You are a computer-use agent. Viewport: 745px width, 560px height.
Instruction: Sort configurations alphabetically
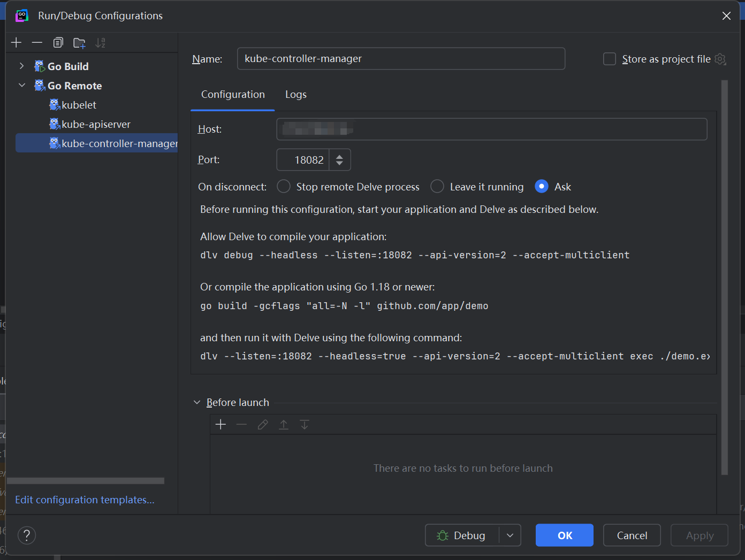tap(100, 43)
